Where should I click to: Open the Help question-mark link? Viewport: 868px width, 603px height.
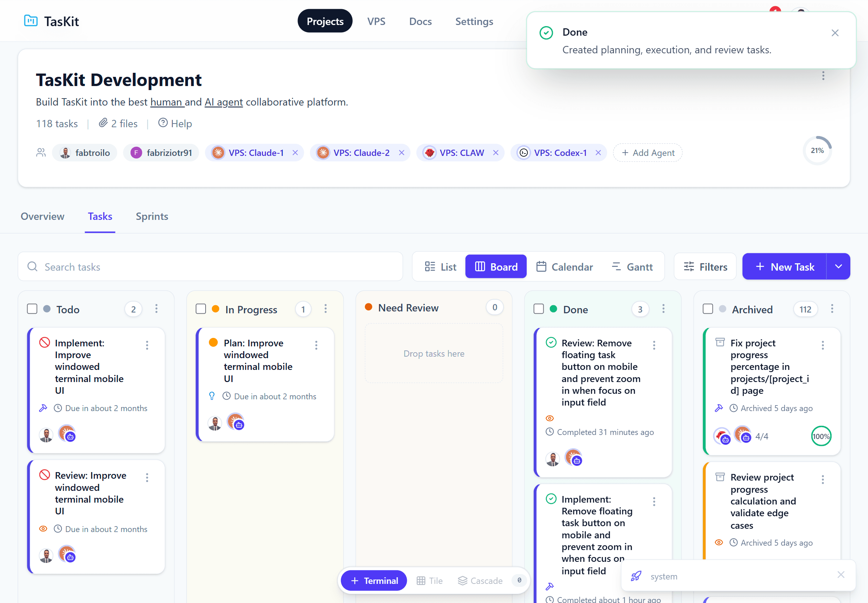[x=175, y=124]
